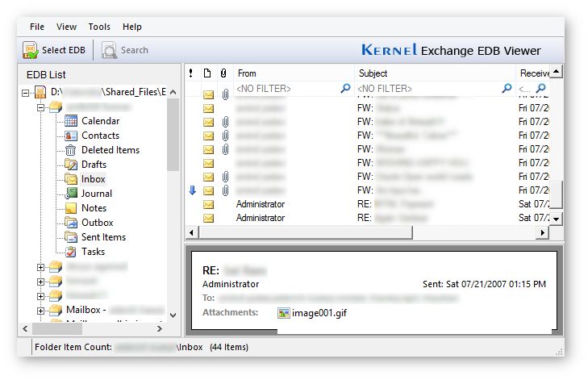Sort by the Received column header
Viewport: 588px width, 380px height.
pos(533,73)
